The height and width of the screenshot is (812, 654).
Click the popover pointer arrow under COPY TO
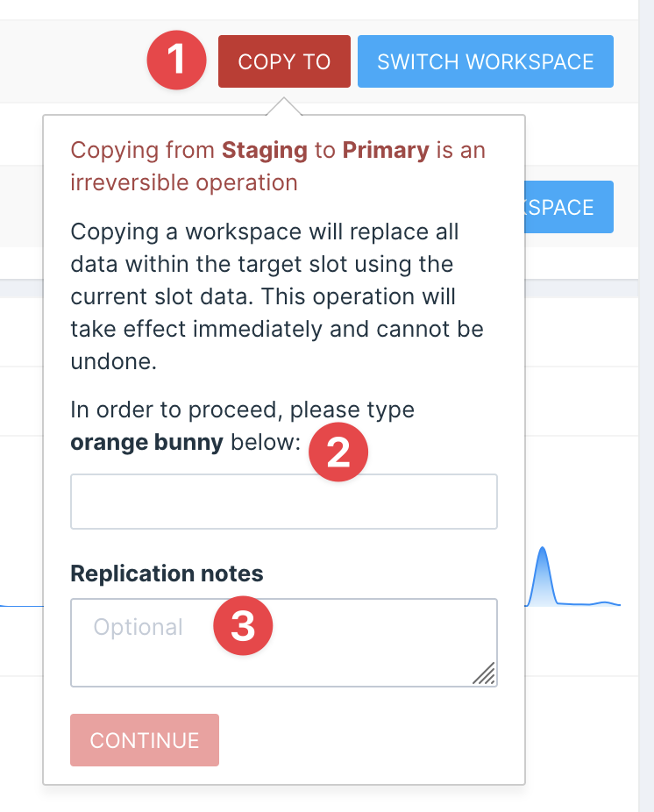point(284,106)
